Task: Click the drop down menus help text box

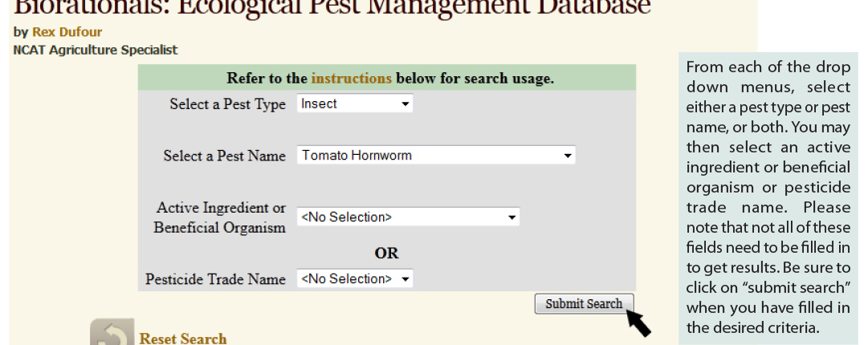Action: (768, 197)
